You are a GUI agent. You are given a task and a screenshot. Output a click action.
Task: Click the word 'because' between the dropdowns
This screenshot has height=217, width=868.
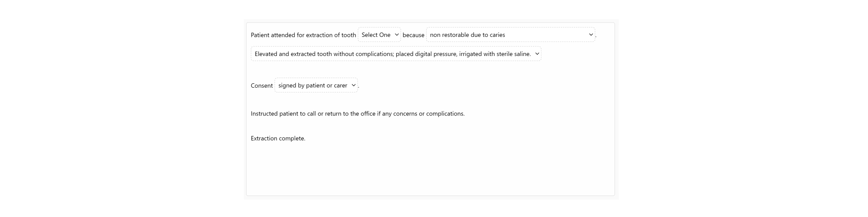pos(413,35)
